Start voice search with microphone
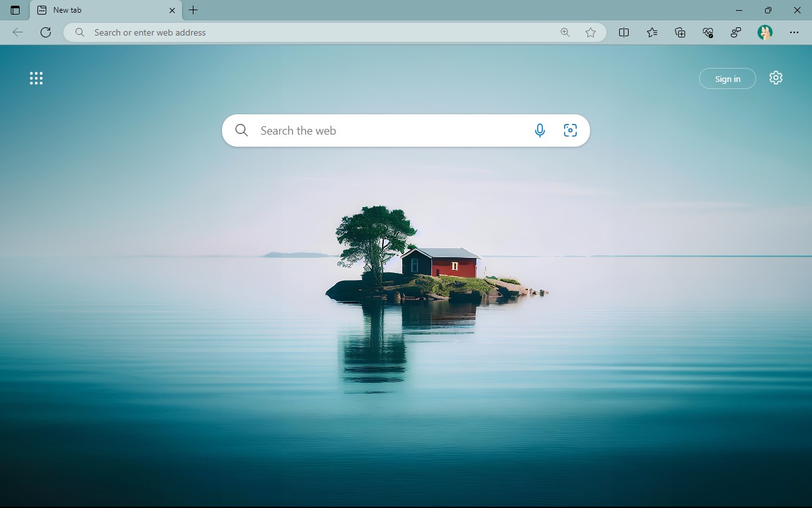Screen dimensions: 812x508 pos(540,130)
